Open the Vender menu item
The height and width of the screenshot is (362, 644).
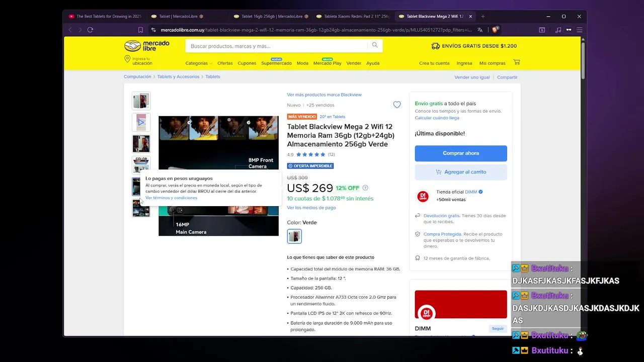[x=354, y=63]
